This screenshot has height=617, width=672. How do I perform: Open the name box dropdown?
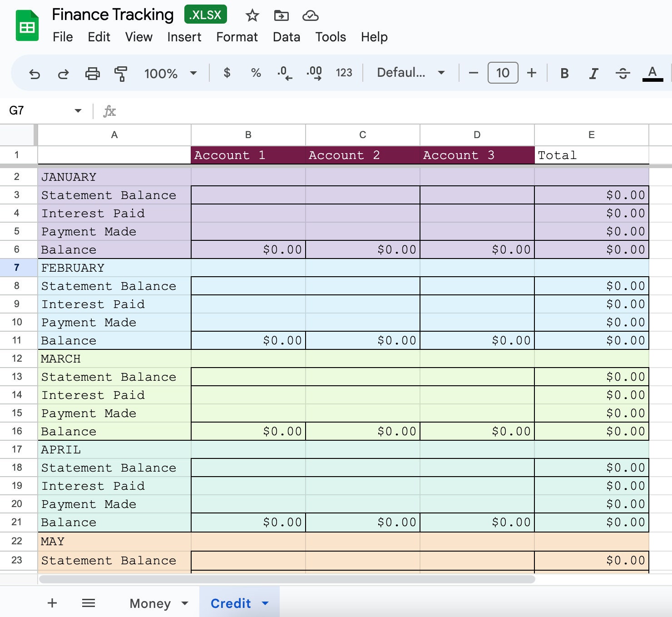pos(77,110)
